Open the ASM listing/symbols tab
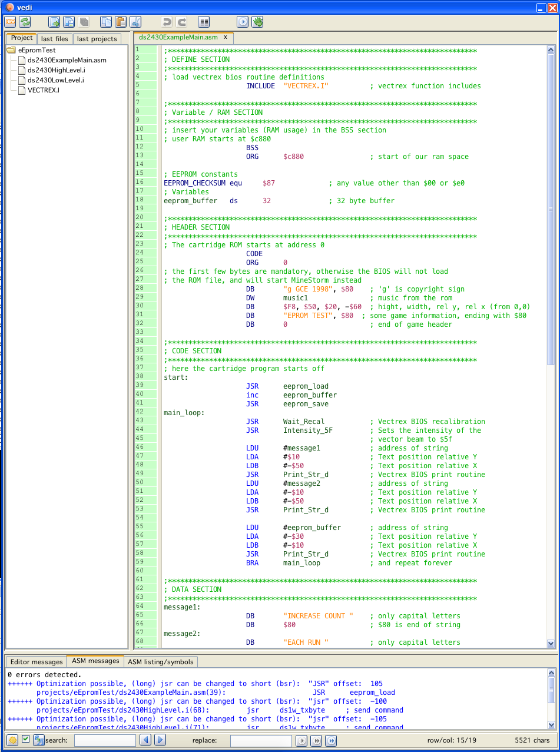This screenshot has width=560, height=752. [160, 661]
